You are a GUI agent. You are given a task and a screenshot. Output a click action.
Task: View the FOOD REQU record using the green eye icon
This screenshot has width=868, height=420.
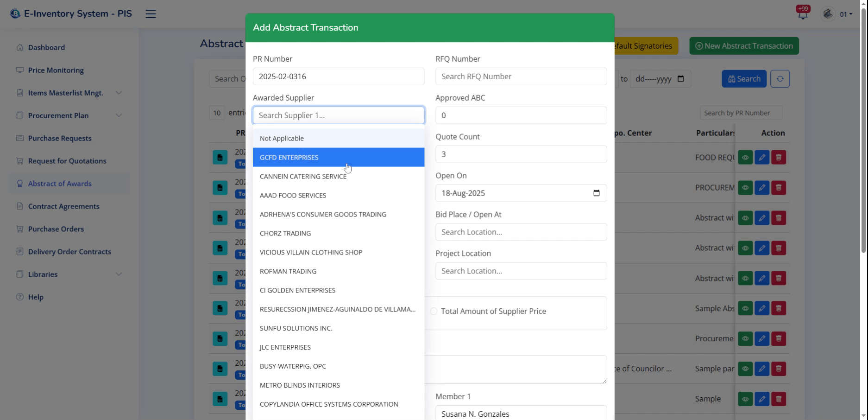pos(745,157)
